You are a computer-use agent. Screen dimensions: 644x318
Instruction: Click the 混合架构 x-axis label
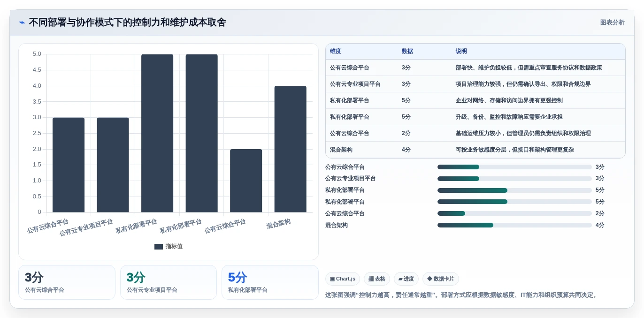278,224
